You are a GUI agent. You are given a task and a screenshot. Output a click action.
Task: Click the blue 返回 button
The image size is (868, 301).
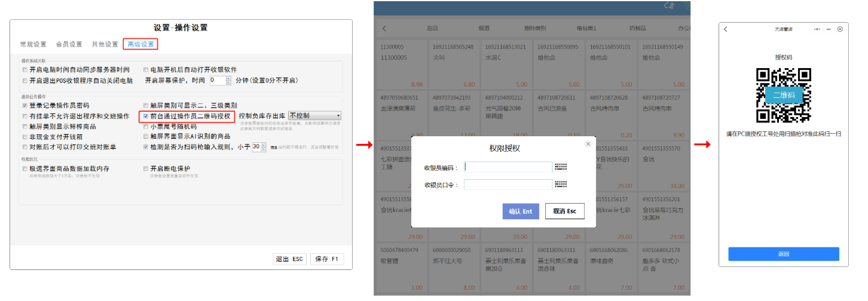pos(784,254)
